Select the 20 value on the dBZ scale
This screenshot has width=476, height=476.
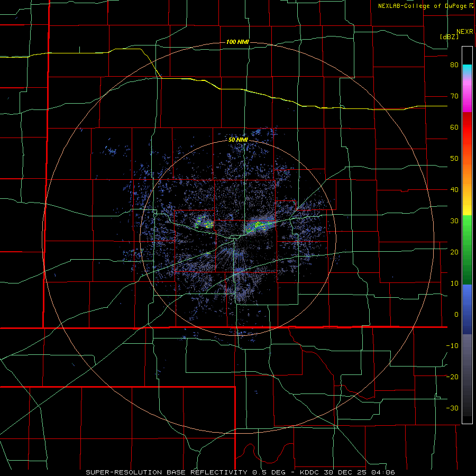454,252
